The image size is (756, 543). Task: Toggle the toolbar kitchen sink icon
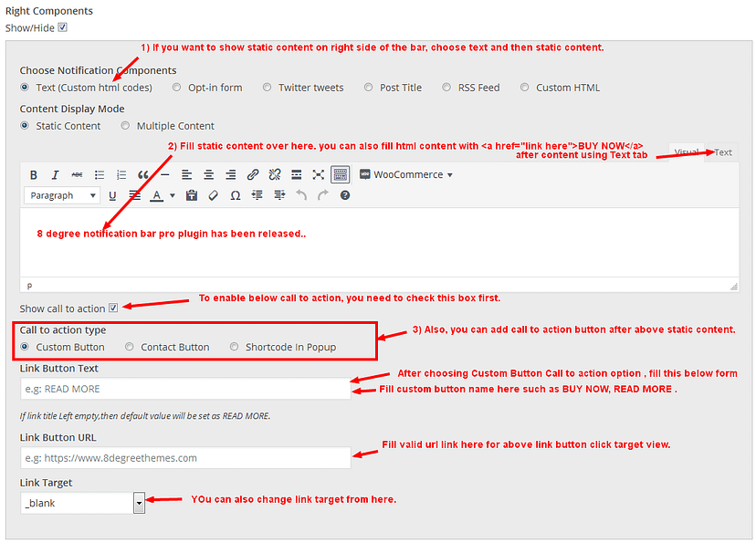coord(340,174)
